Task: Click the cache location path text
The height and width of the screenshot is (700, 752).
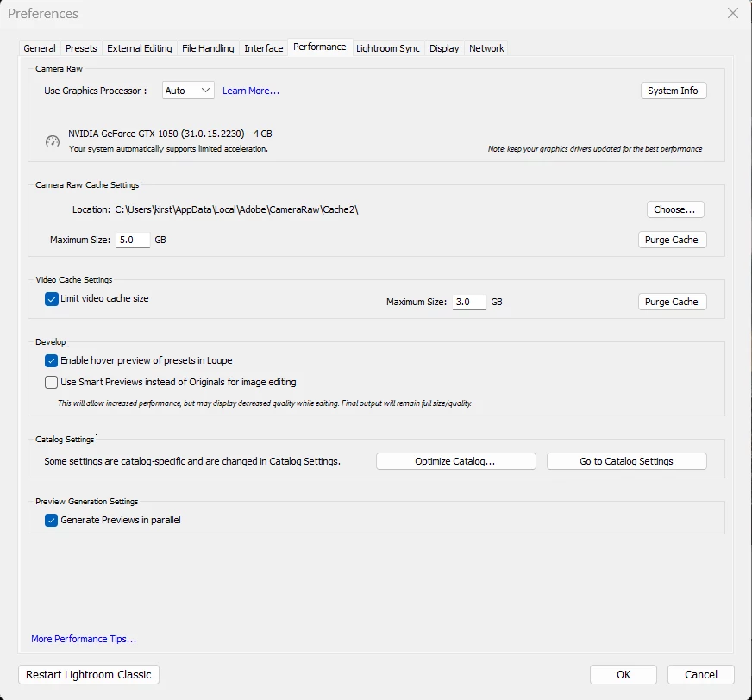Action: click(x=236, y=209)
